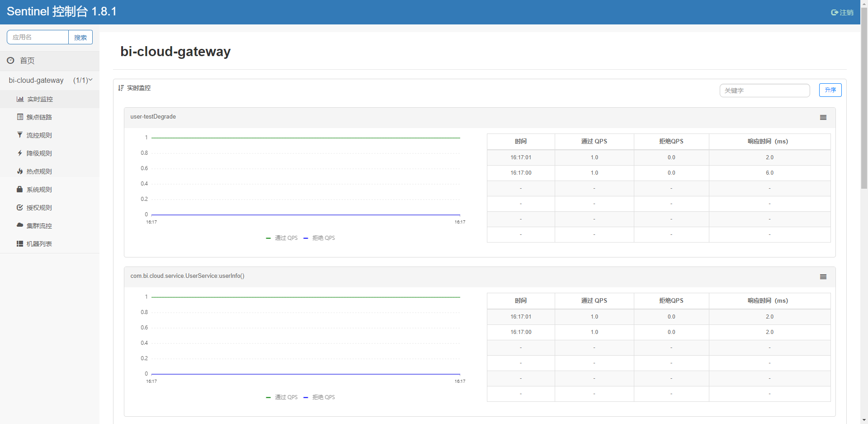Click the user-testDegrade resource name
This screenshot has height=424, width=868.
pos(153,117)
